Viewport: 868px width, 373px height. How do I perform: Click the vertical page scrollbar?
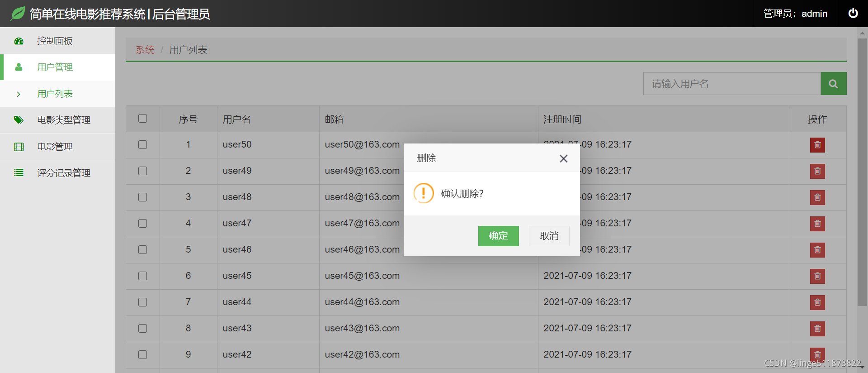point(862,172)
